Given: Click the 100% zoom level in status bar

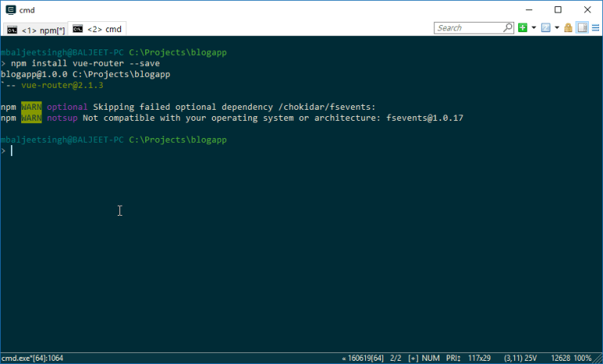Looking at the screenshot, I should coord(582,358).
